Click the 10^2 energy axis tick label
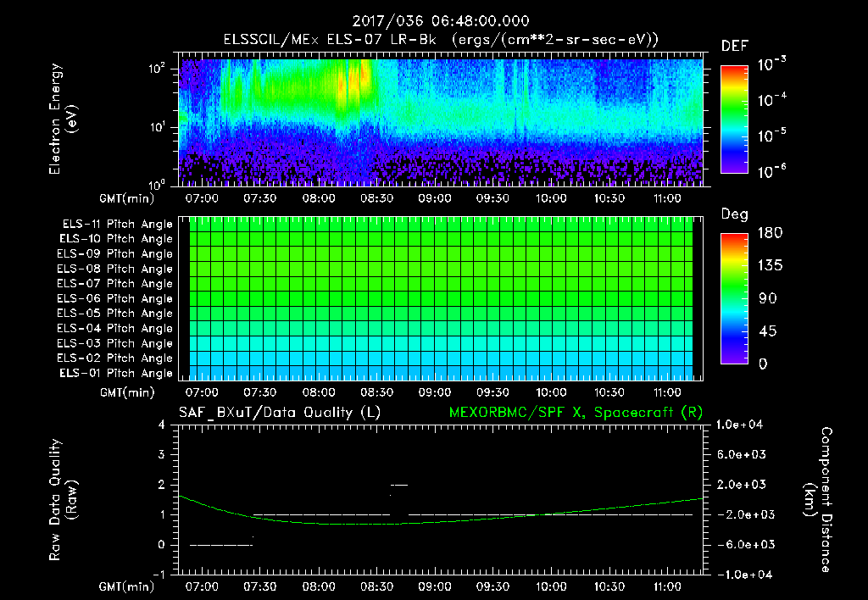Viewport: 868px width, 600px height. 157,69
